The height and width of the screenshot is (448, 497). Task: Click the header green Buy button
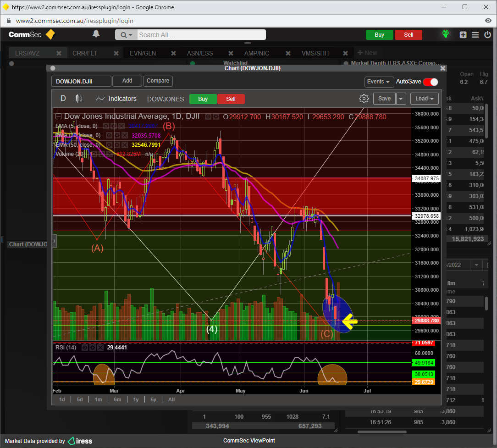380,35
